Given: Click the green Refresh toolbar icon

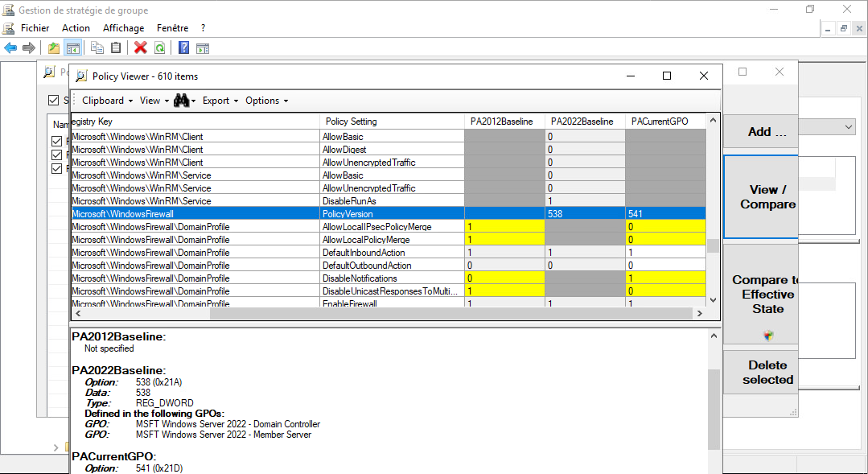Looking at the screenshot, I should click(x=160, y=48).
